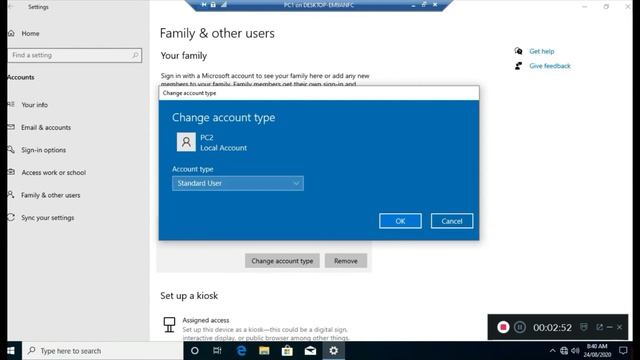640x360 pixels.
Task: Click the Give feedback person icon
Action: [518, 66]
